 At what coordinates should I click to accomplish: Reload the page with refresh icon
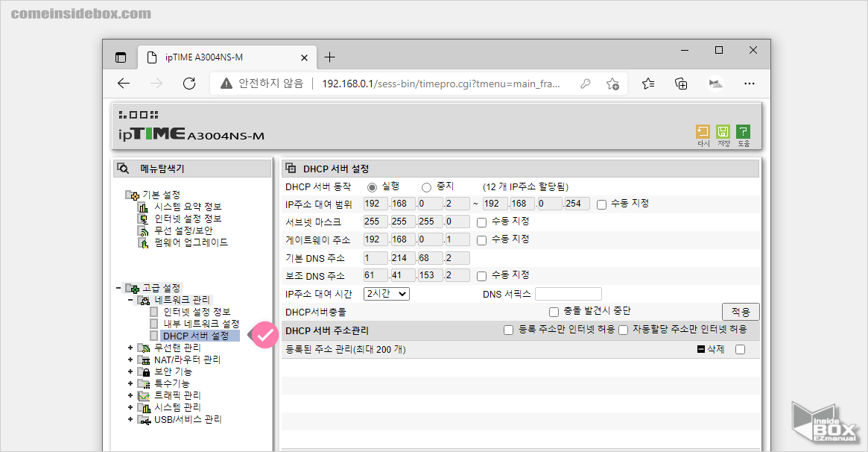point(189,84)
